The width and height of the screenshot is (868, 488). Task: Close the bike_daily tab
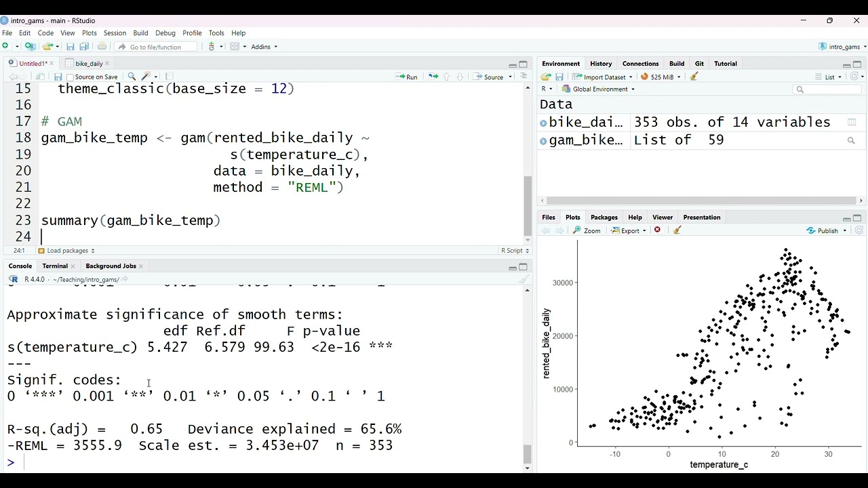(x=107, y=63)
